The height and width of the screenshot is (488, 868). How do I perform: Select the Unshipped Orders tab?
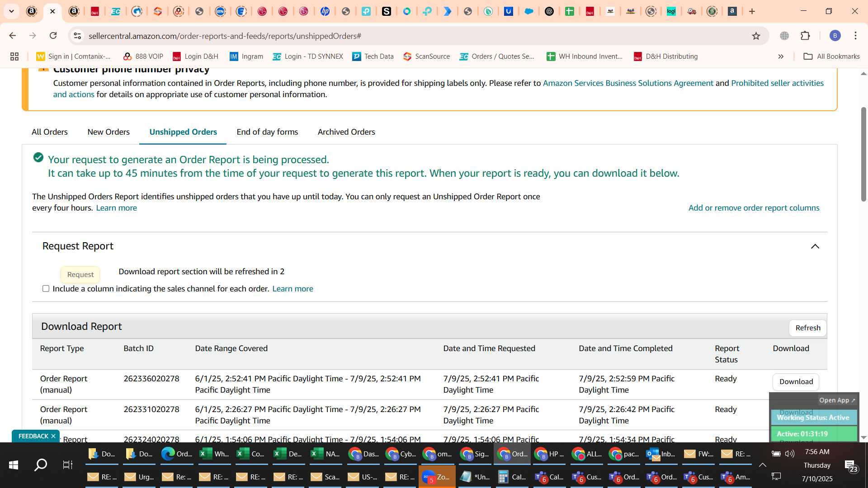pos(183,132)
